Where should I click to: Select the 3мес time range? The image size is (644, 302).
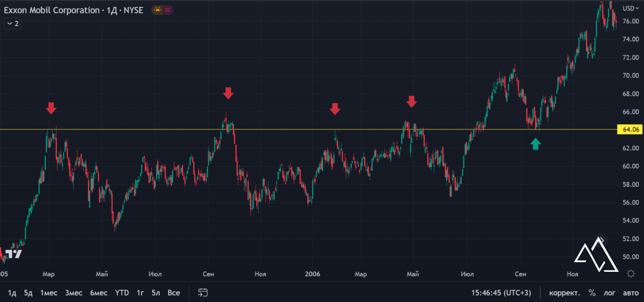click(x=73, y=292)
